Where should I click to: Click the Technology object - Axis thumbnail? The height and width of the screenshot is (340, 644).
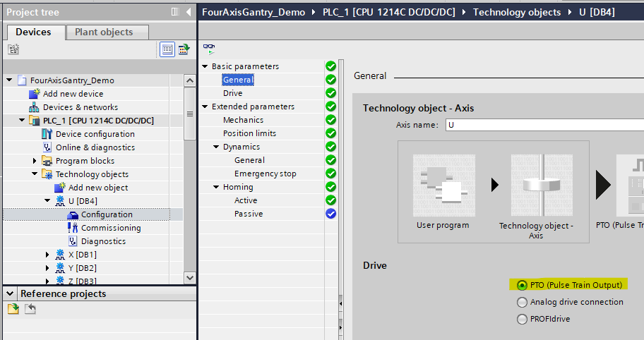click(x=542, y=186)
